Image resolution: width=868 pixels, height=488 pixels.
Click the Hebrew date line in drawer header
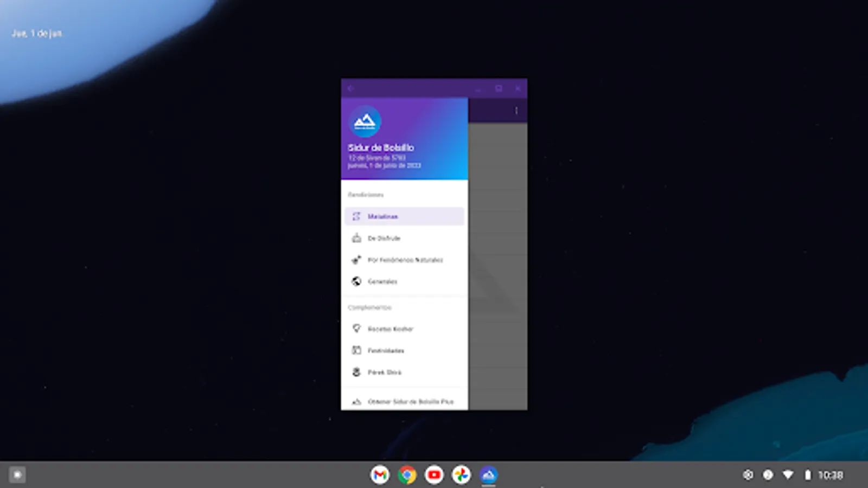click(x=377, y=158)
